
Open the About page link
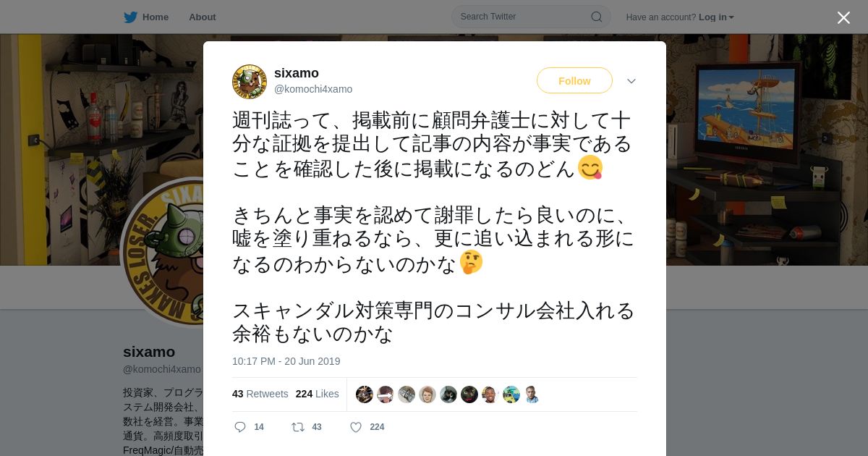[x=202, y=17]
